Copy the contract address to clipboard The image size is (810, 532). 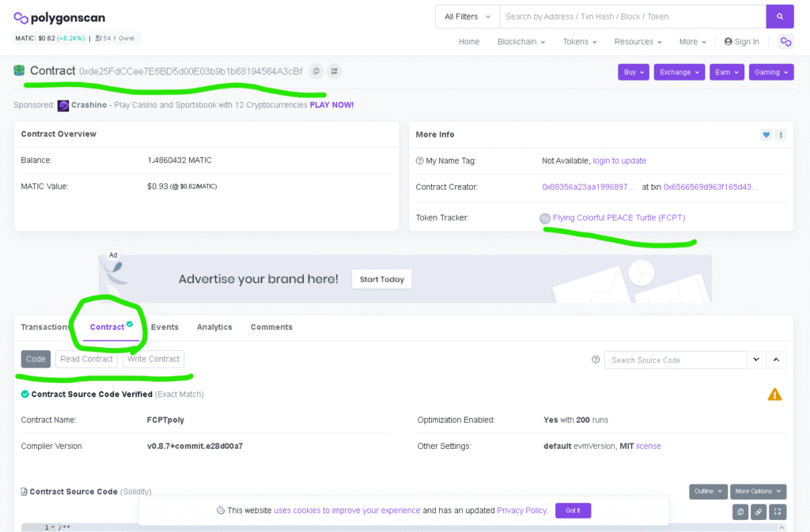coord(316,71)
